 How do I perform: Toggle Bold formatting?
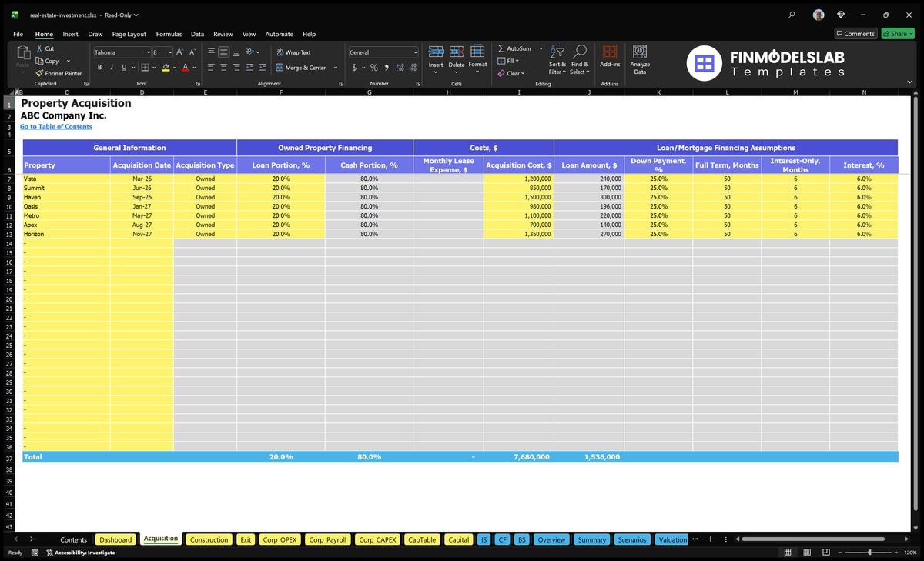(100, 68)
